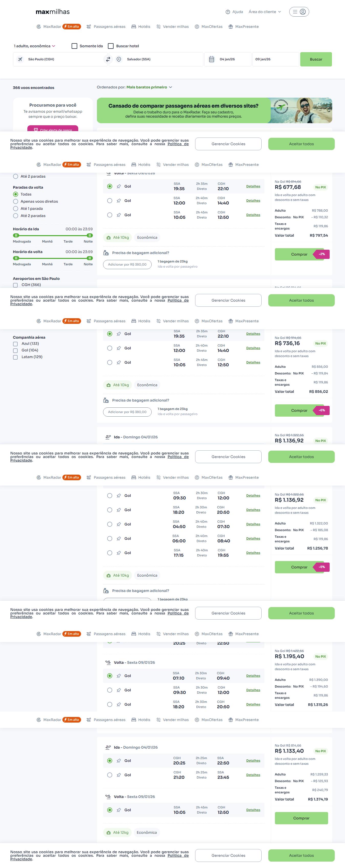Open the Área do cliente dropdown

[x=264, y=12]
